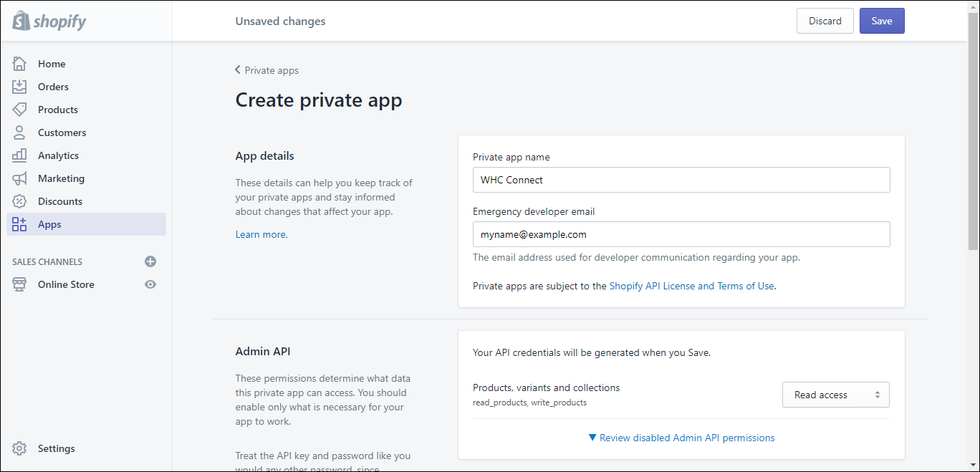Viewport: 980px width, 472px height.
Task: Select the Customers icon
Action: [19, 132]
